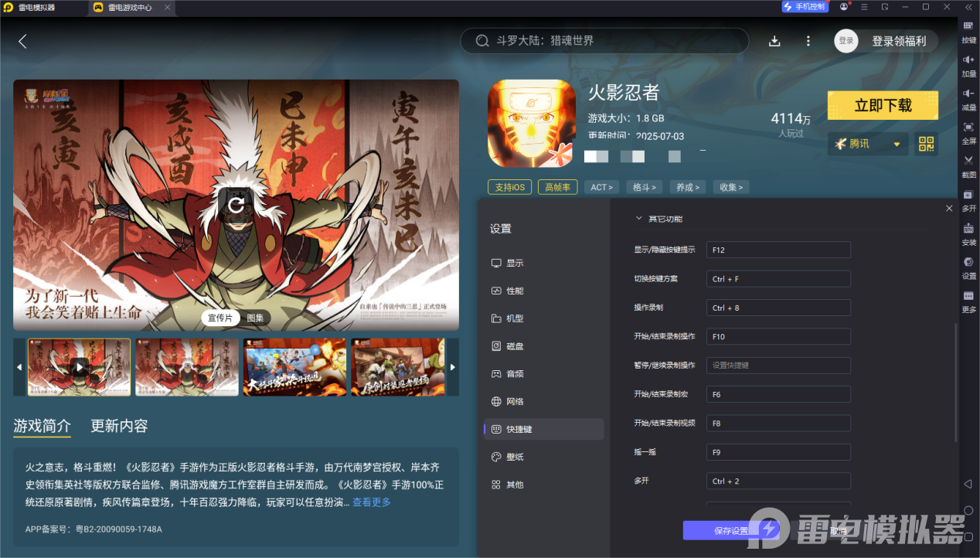Toggle the title bar pop-out window icon
Image resolution: width=980 pixels, height=558 pixels.
(884, 6)
